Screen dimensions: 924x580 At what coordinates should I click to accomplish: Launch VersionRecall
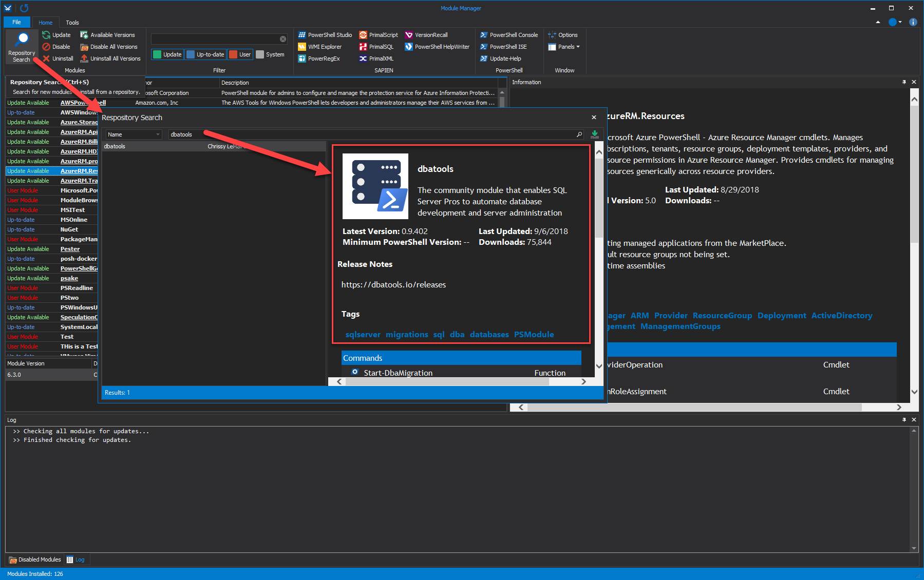[x=426, y=35]
